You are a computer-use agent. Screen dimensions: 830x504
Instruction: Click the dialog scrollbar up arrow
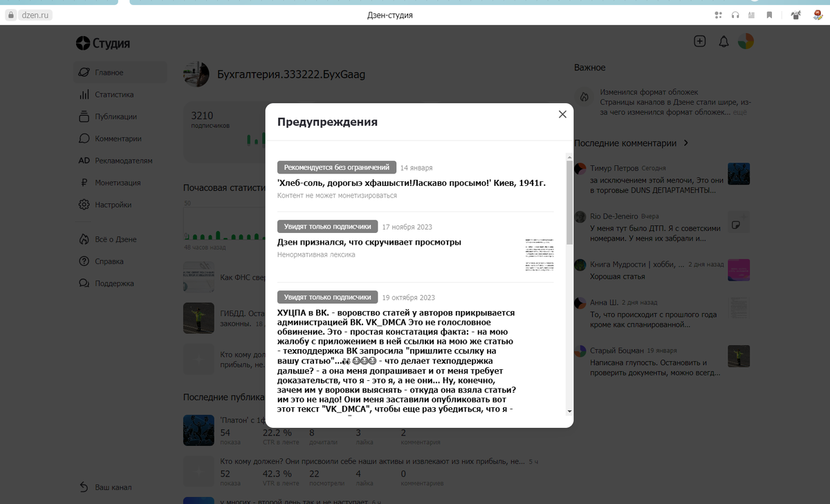[x=569, y=157]
